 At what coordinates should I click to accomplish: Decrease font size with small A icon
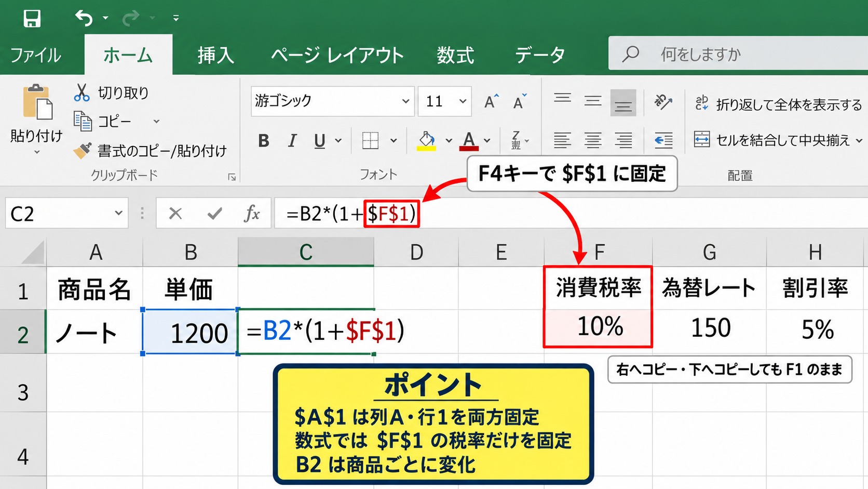pos(520,101)
